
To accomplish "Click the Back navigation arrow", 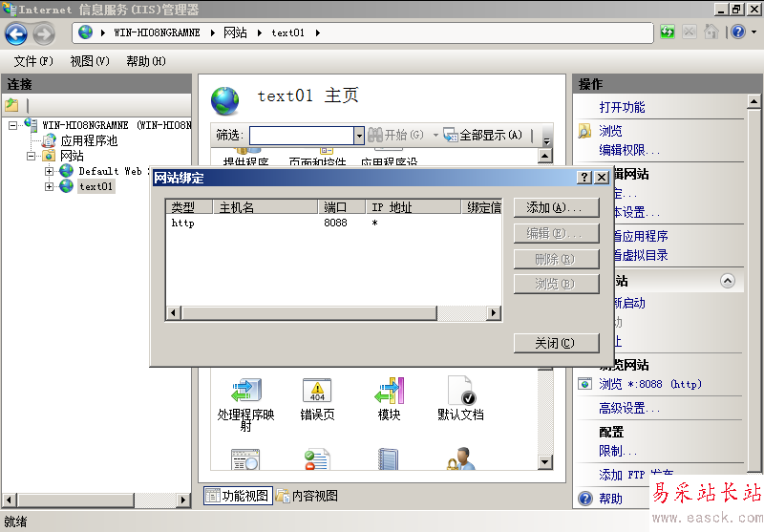I will [16, 33].
